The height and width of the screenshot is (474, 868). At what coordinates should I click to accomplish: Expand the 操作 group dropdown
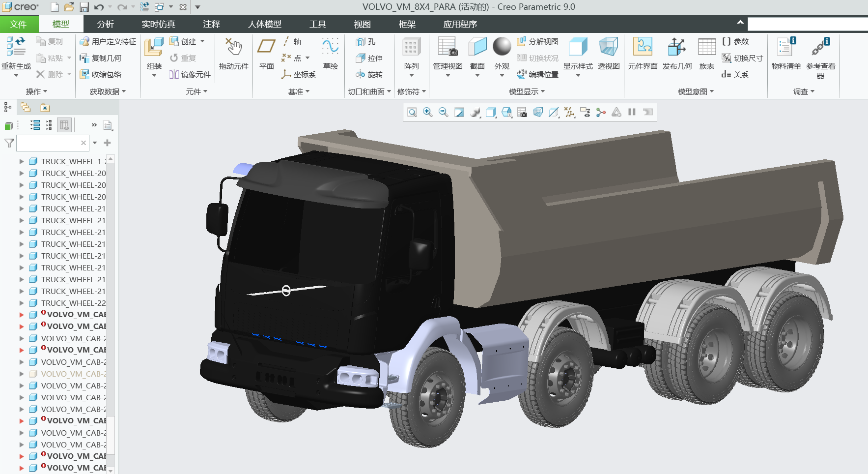pyautogui.click(x=37, y=91)
